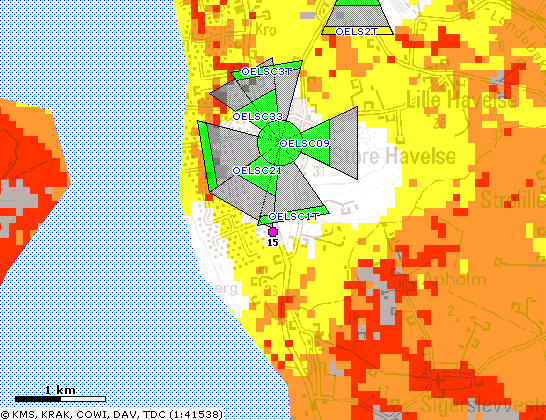Click the gray east-facing sector of OELSC09
Image resolution: width=546 pixels, height=420 pixels.
(x=343, y=143)
